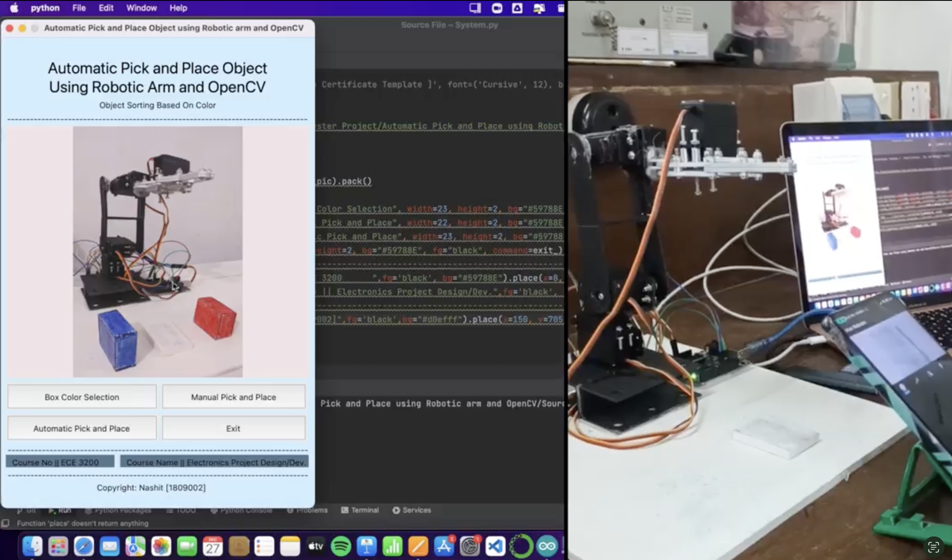Click the Live Text scan icon on video
This screenshot has width=952, height=560.
click(x=933, y=547)
